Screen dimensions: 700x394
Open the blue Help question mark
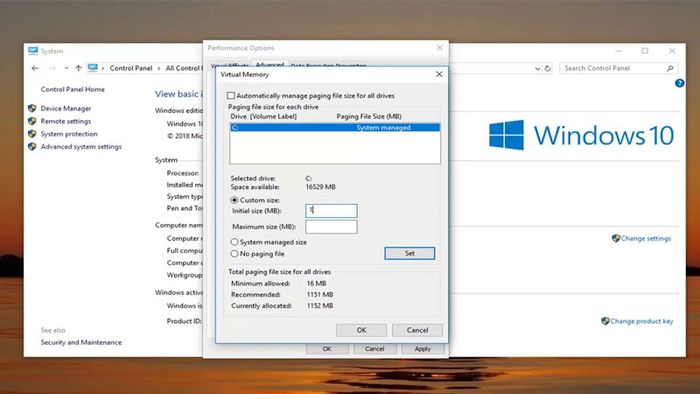click(679, 83)
